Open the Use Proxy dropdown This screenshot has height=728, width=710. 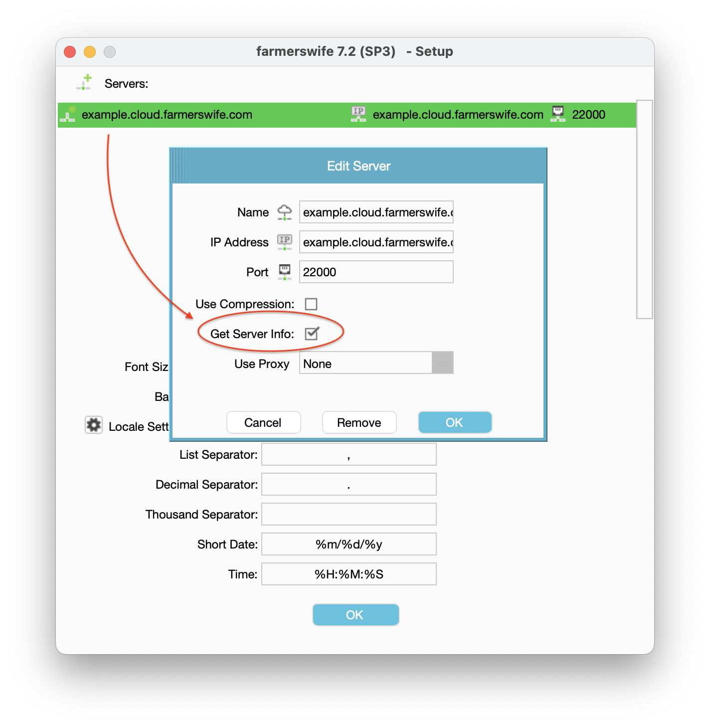(x=376, y=363)
